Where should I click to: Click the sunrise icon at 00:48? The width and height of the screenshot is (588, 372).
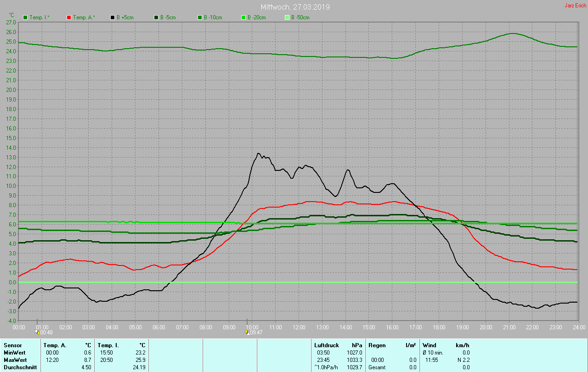(x=37, y=332)
